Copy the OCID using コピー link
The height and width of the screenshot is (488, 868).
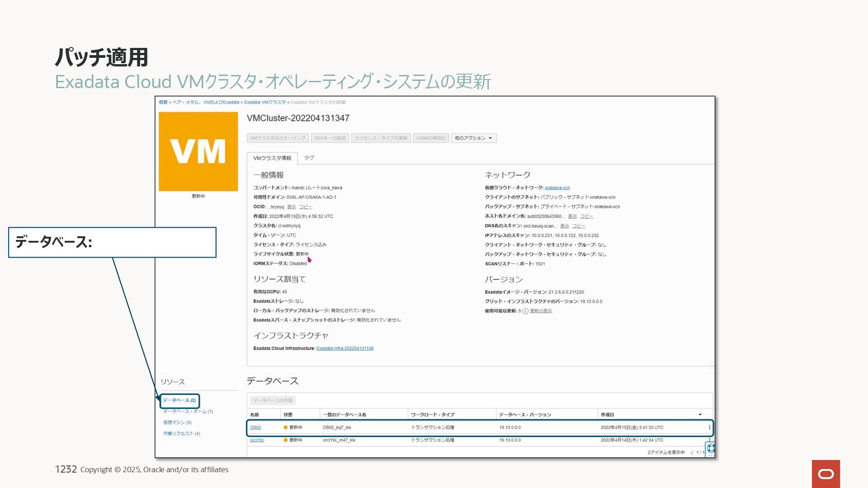(x=305, y=207)
